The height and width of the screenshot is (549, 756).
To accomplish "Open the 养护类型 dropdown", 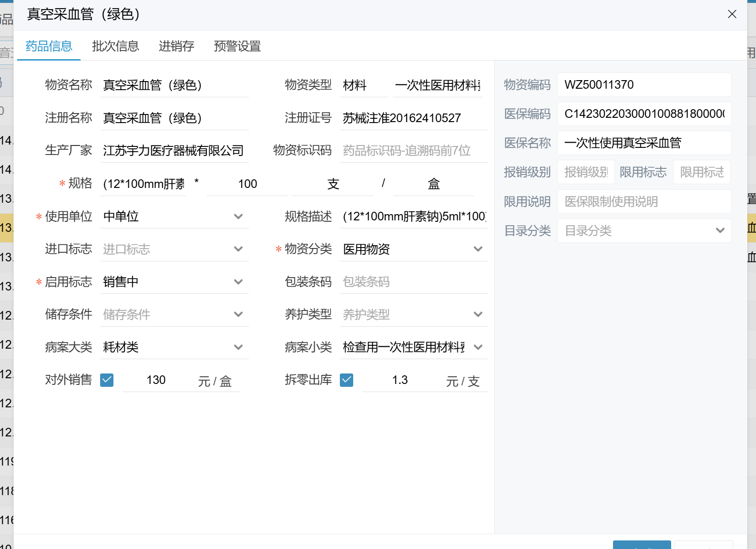I will 478,314.
